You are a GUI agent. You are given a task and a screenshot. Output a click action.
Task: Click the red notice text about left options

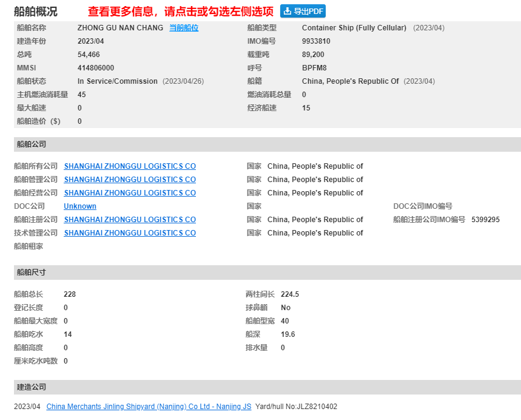click(180, 12)
